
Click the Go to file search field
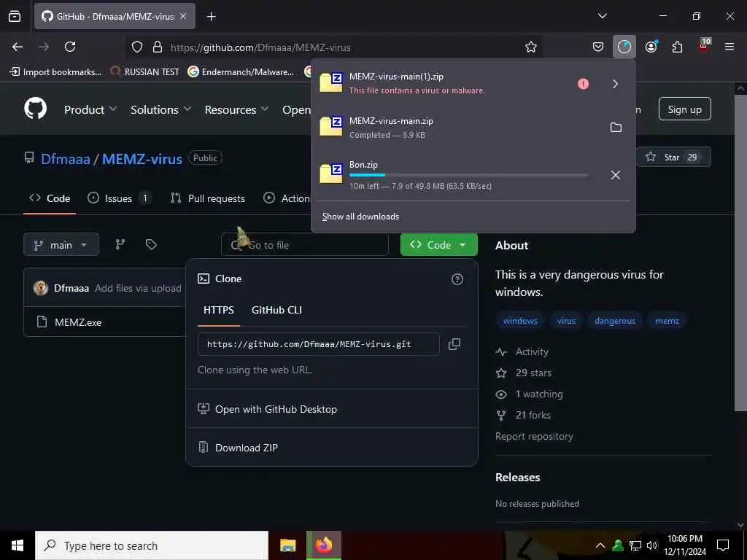point(305,245)
